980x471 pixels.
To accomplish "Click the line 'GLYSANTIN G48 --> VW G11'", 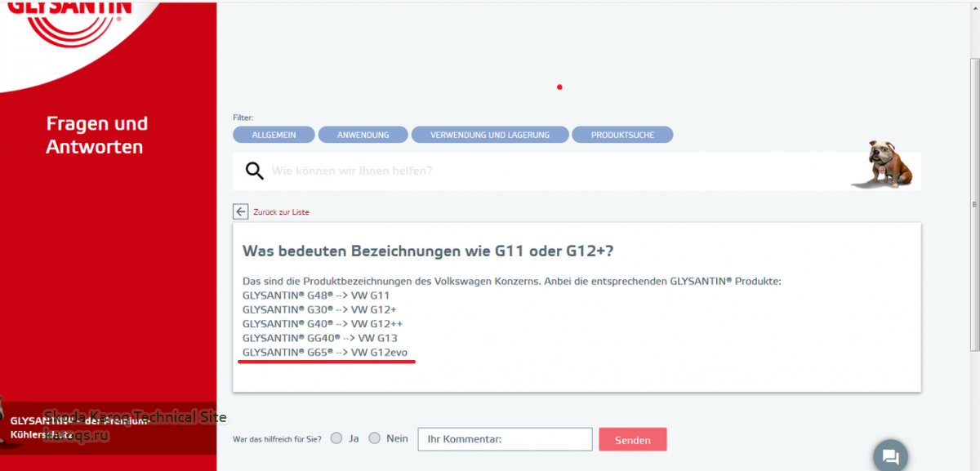I will click(316, 295).
